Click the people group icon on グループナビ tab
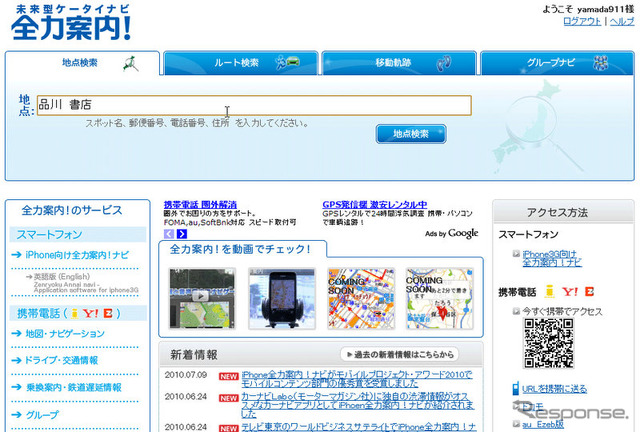 [x=600, y=63]
